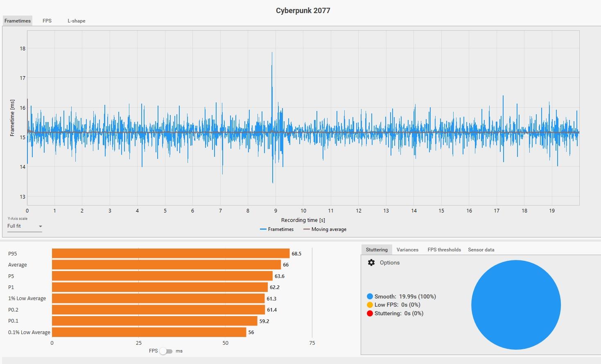Image resolution: width=601 pixels, height=364 pixels.
Task: Open the stuttering Options gear icon
Action: click(x=371, y=262)
